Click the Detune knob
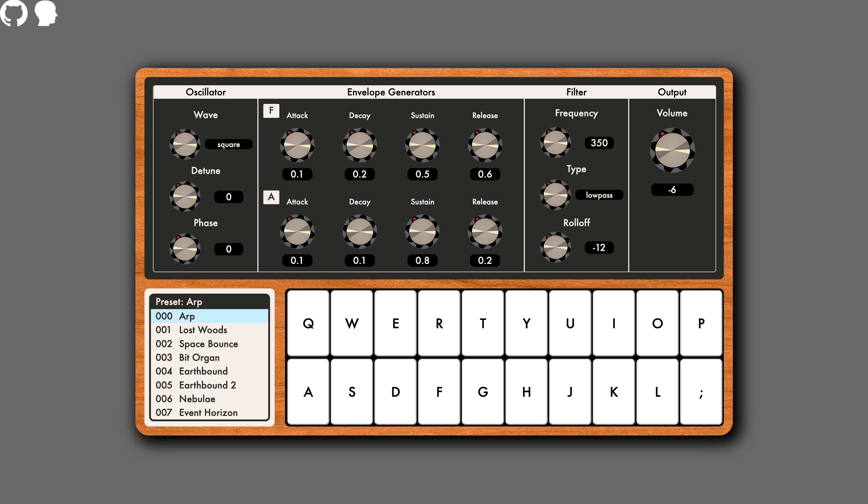Image resolution: width=868 pixels, height=504 pixels. (x=185, y=196)
